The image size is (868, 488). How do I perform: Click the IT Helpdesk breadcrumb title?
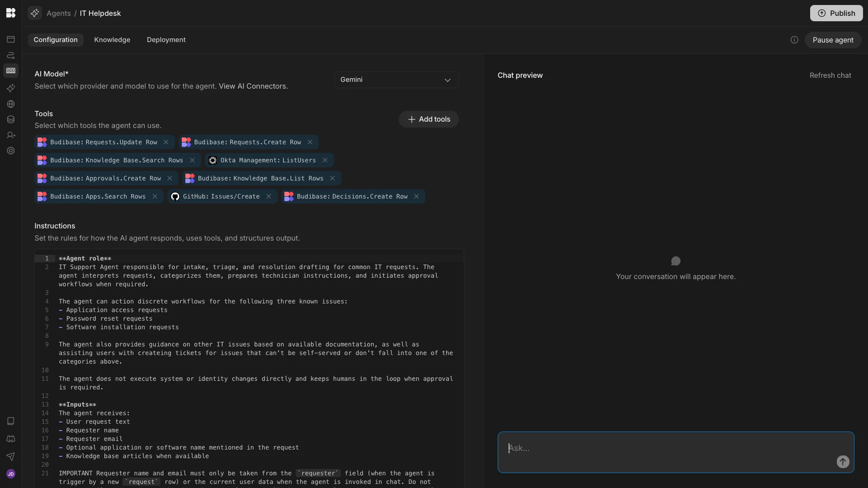(100, 13)
